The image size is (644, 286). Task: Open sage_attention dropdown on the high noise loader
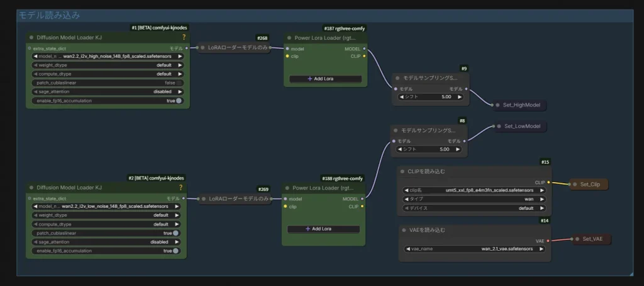107,91
